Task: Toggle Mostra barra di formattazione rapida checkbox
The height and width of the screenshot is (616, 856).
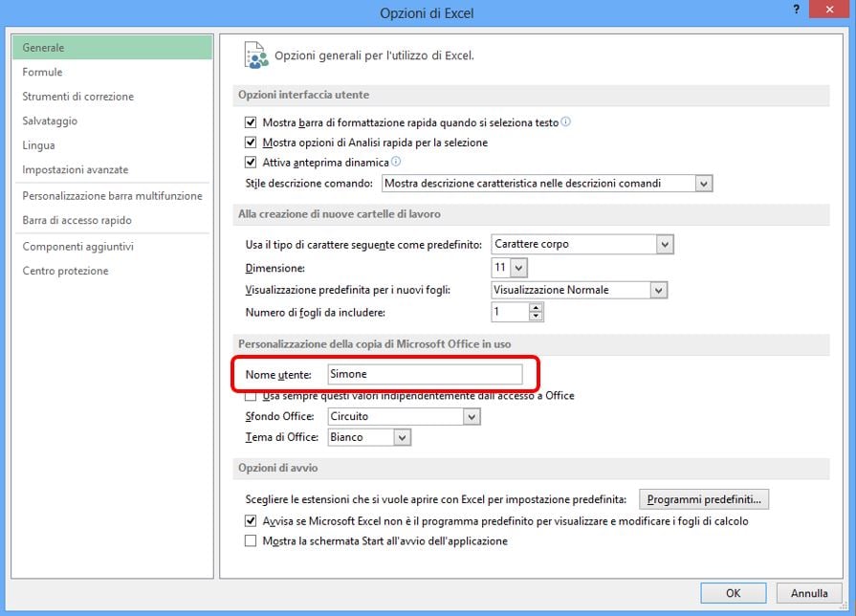Action: click(251, 122)
